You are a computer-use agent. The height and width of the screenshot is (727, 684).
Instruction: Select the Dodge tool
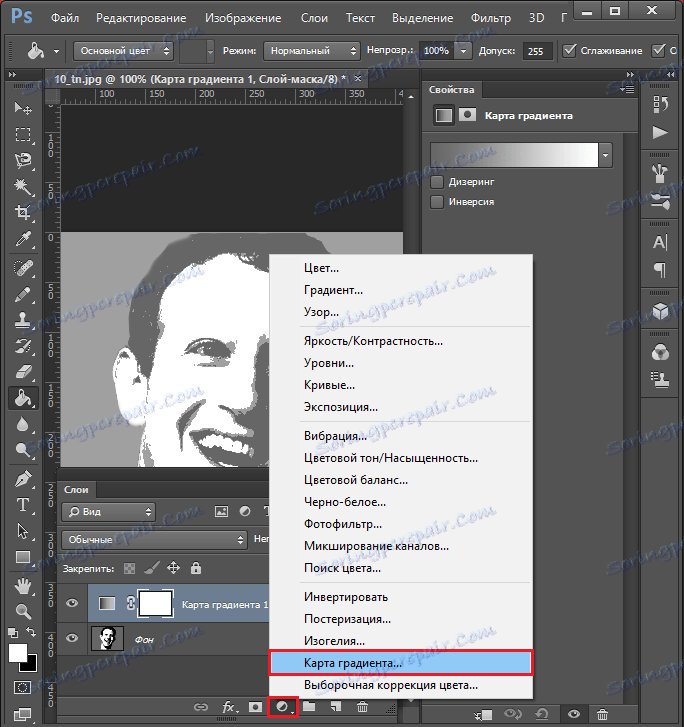[x=22, y=450]
